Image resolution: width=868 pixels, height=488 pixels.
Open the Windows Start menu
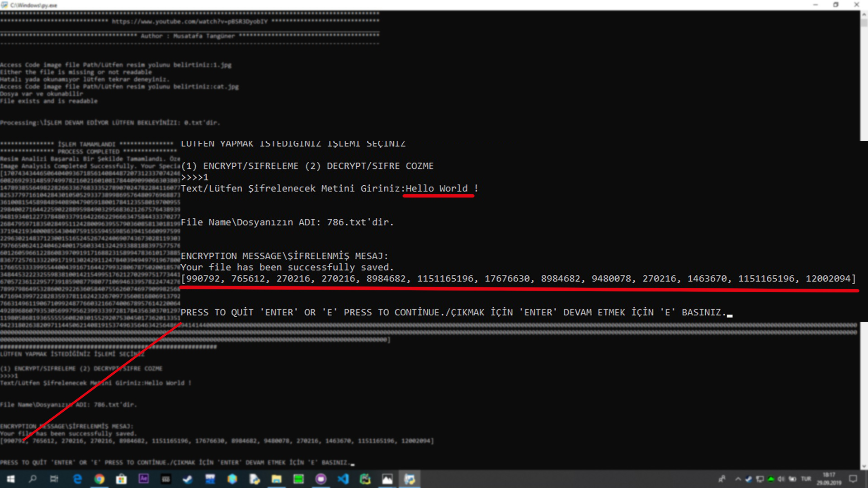click(x=10, y=479)
